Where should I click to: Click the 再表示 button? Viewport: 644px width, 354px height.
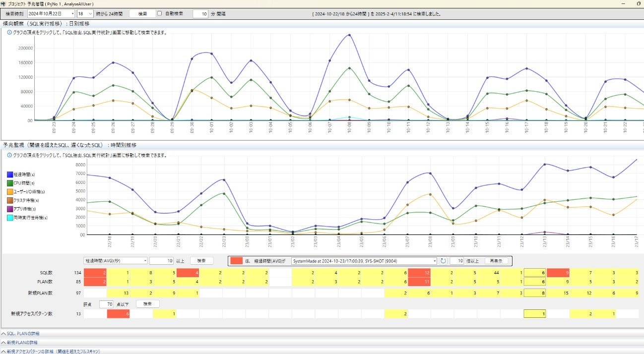pyautogui.click(x=496, y=261)
